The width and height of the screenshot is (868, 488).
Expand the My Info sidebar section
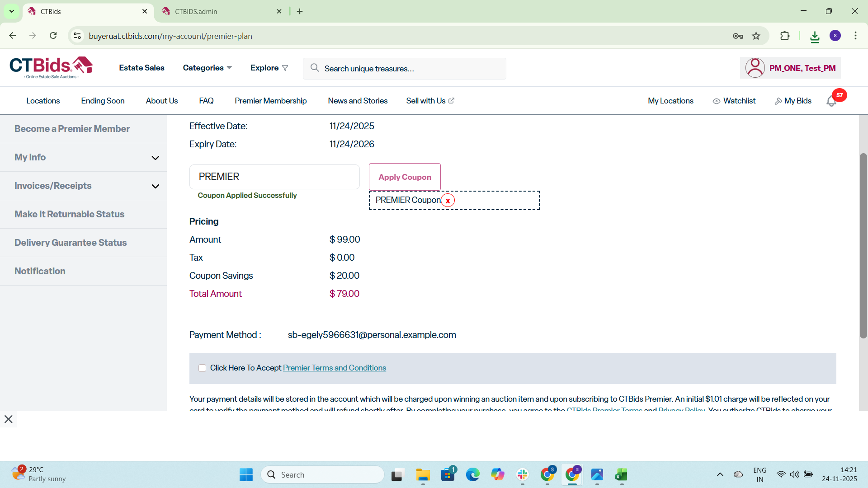(x=155, y=158)
